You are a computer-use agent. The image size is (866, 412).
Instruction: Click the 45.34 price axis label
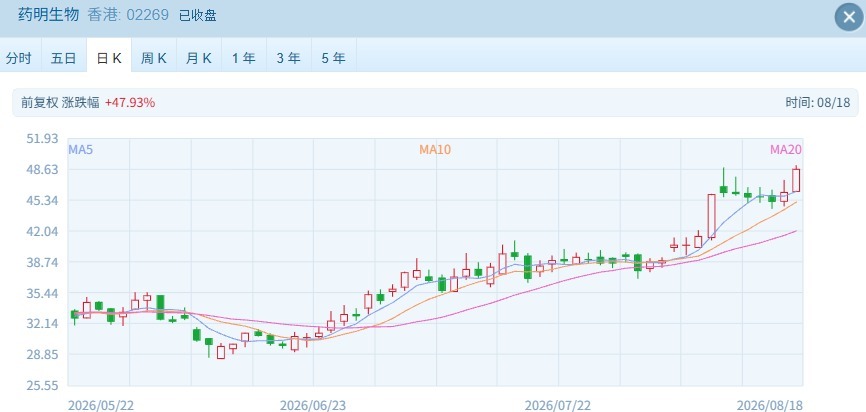[x=42, y=200]
